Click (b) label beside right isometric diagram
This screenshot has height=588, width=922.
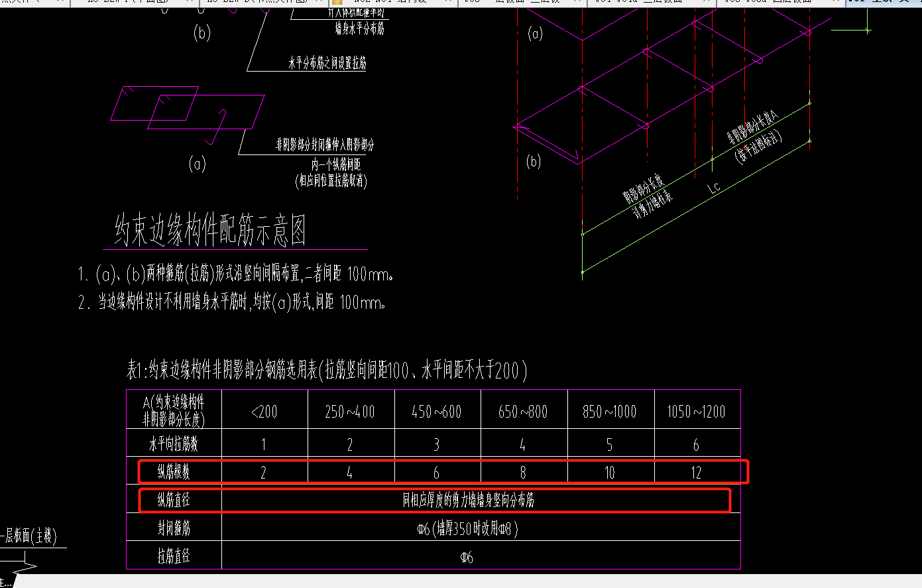point(534,161)
